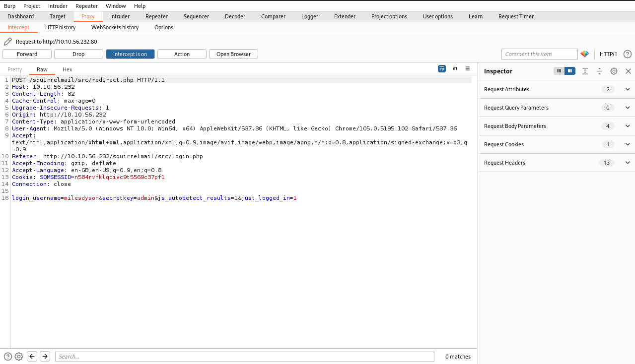Toggle non-printable characters with the \n button
This screenshot has width=635, height=364.
tap(455, 69)
